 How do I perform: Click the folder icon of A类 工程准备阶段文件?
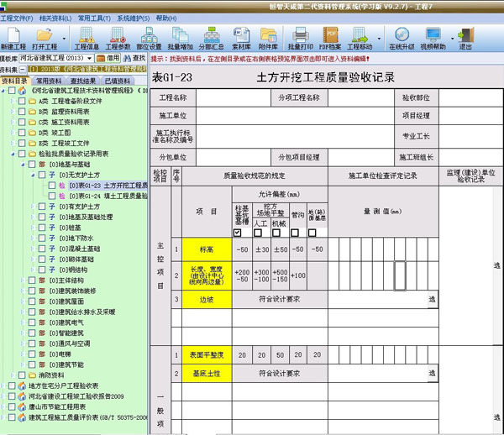32,102
